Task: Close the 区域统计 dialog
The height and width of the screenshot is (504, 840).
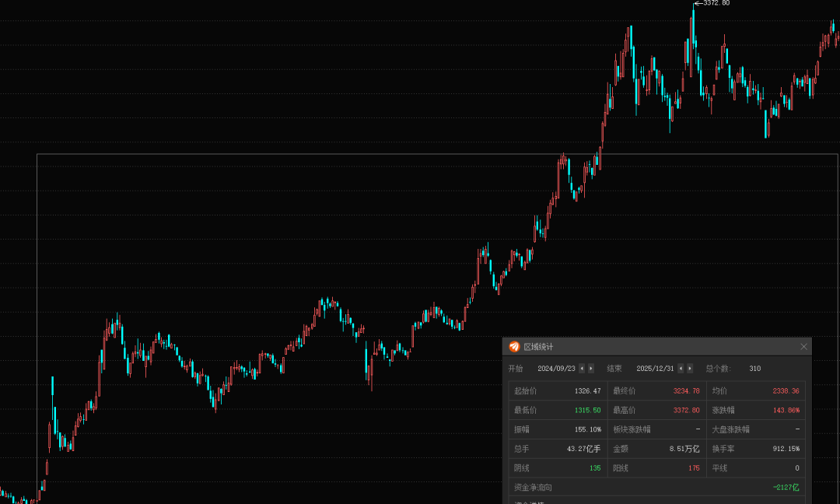Action: [803, 347]
